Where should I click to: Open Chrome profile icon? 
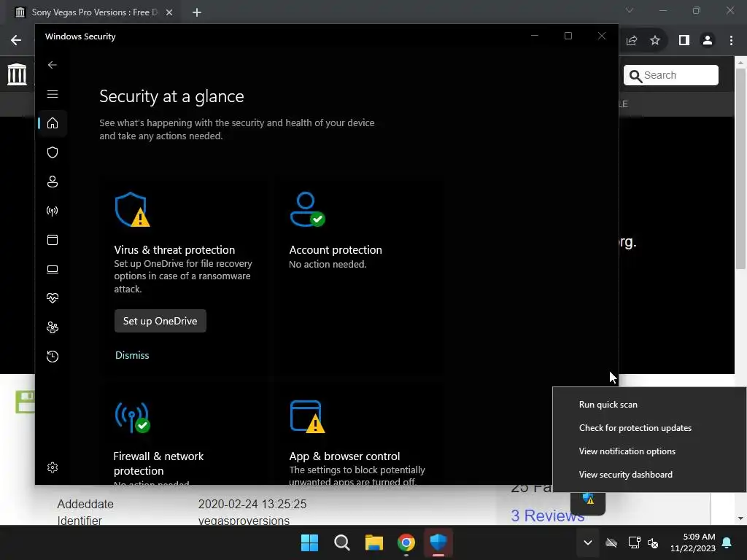[708, 41]
